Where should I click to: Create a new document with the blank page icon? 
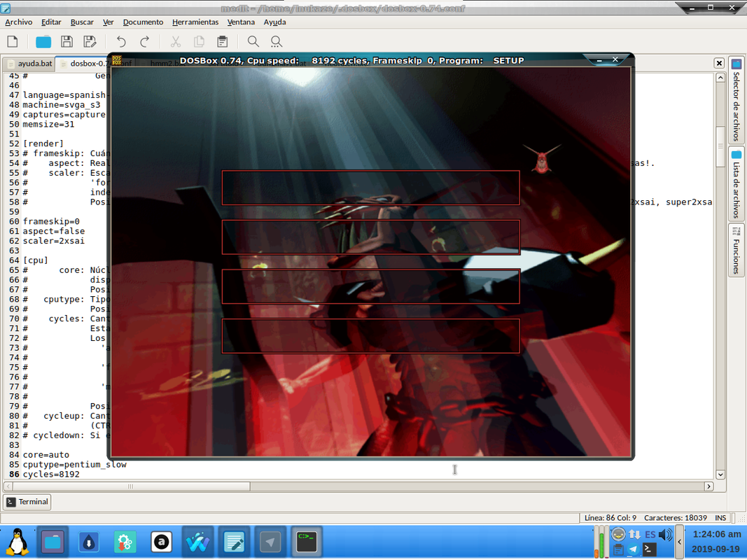click(13, 42)
